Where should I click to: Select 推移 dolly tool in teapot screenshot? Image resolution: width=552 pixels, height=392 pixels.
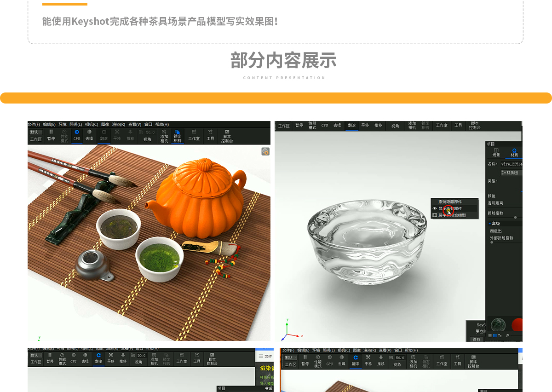coord(130,136)
